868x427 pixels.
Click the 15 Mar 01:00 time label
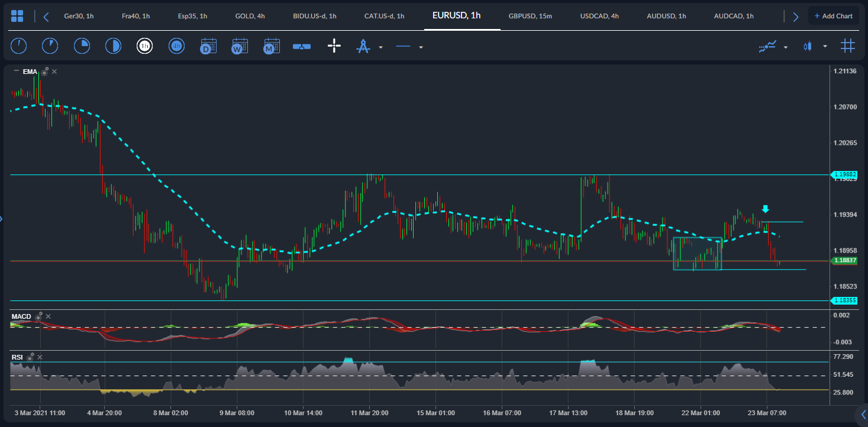(x=435, y=412)
